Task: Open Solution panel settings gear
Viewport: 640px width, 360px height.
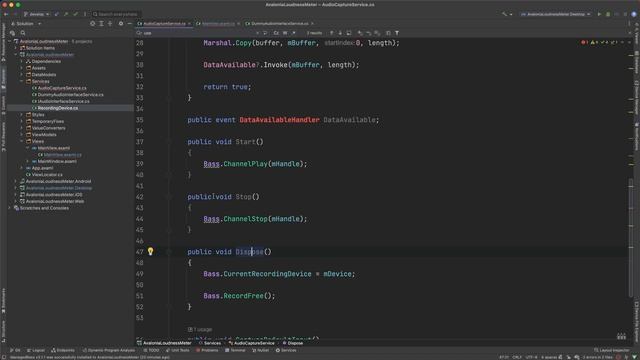Action: 121,24
